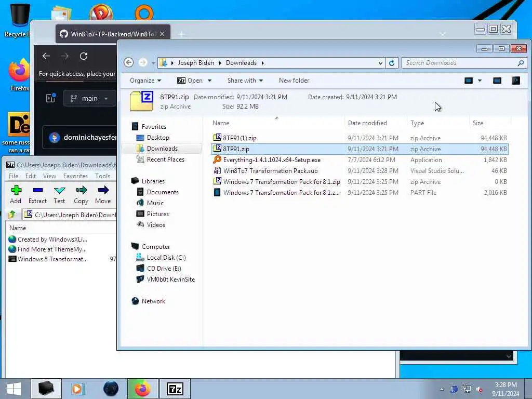
Task: Sort files by Date modified column
Action: click(x=367, y=123)
